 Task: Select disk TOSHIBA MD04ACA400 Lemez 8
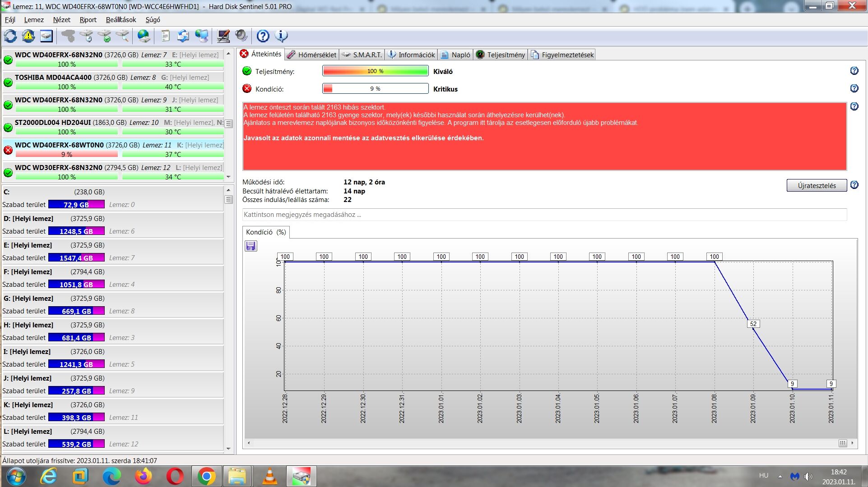[x=114, y=82]
